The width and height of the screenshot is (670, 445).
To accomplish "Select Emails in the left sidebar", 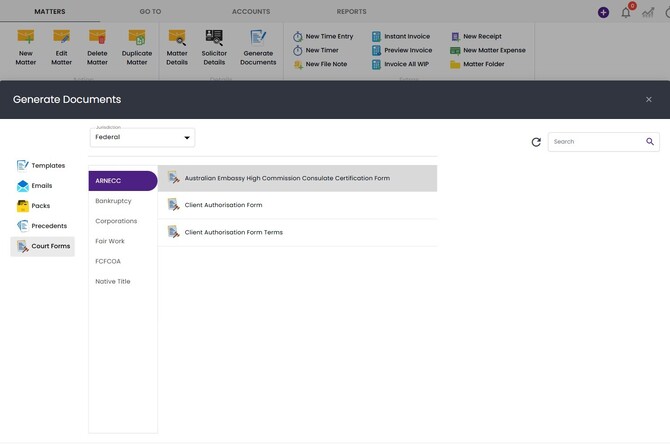I will tap(35, 186).
